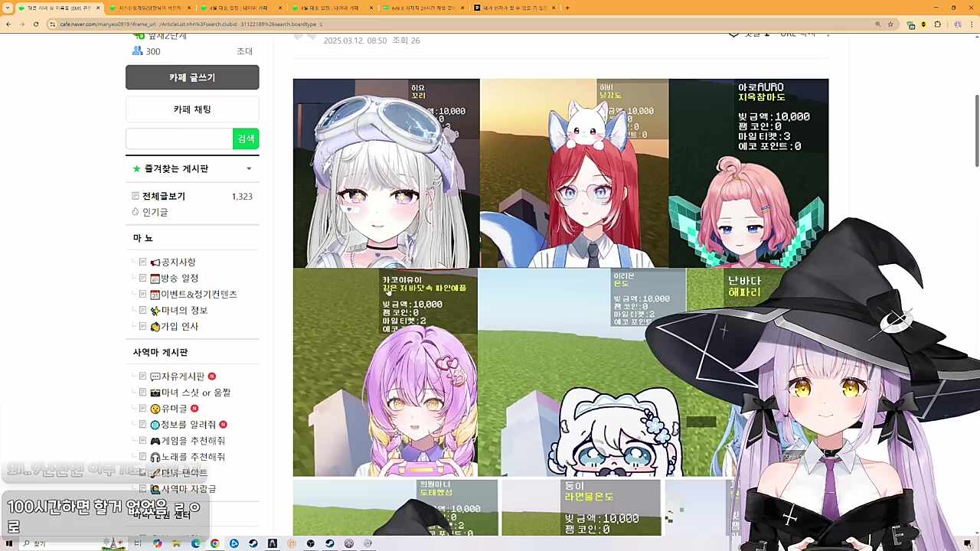980x551 pixels.
Task: Click the 카페 글쓰기 button
Action: click(x=192, y=77)
